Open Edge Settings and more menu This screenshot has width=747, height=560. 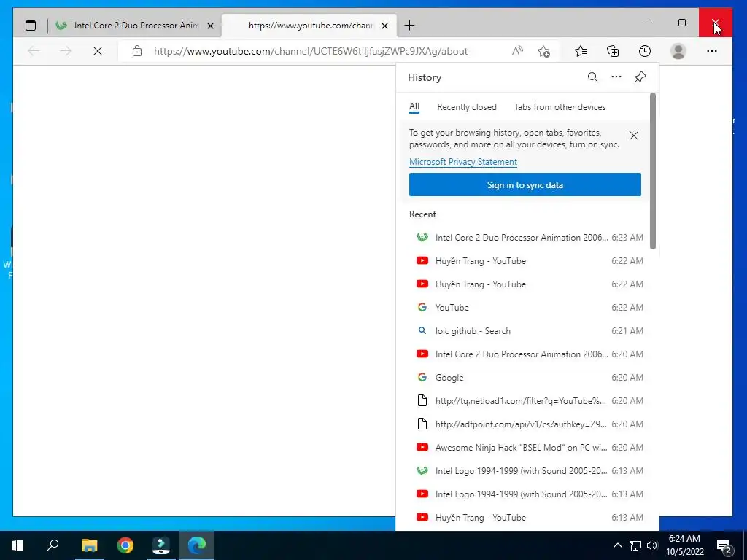click(x=712, y=51)
